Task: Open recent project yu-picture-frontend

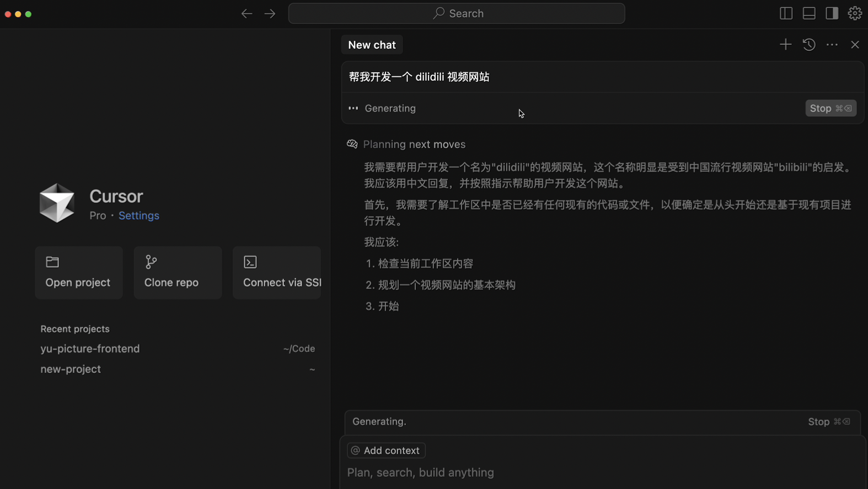Action: [178, 349]
